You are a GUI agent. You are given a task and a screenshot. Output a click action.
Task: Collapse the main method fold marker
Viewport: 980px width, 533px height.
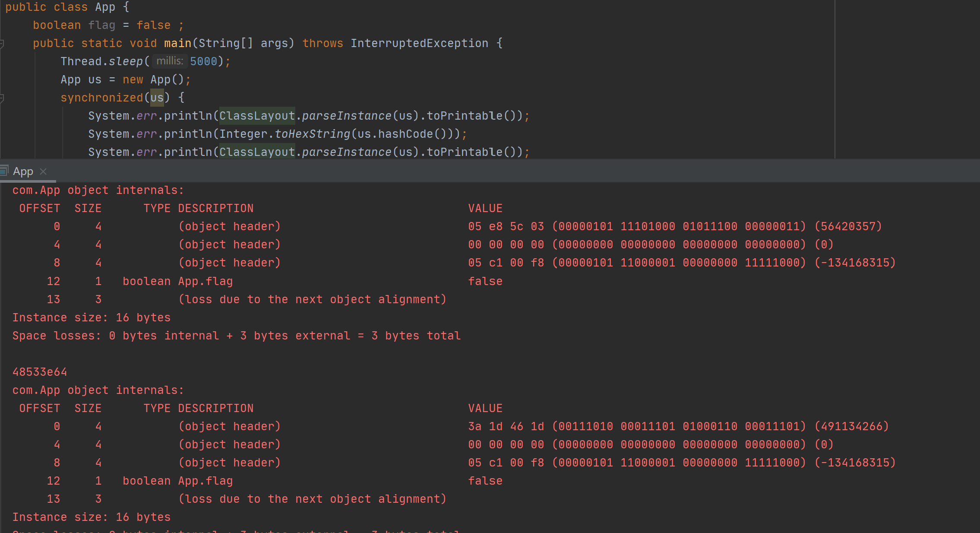(x=2, y=44)
